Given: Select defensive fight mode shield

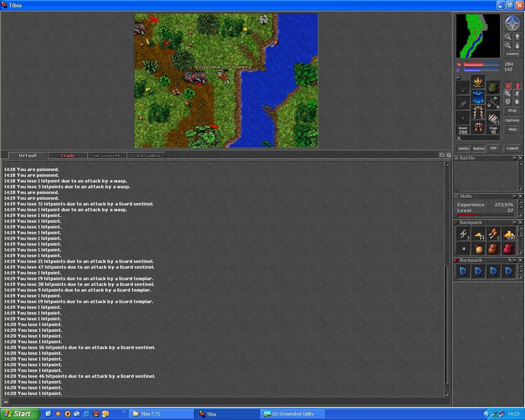Looking at the screenshot, I should tap(508, 102).
